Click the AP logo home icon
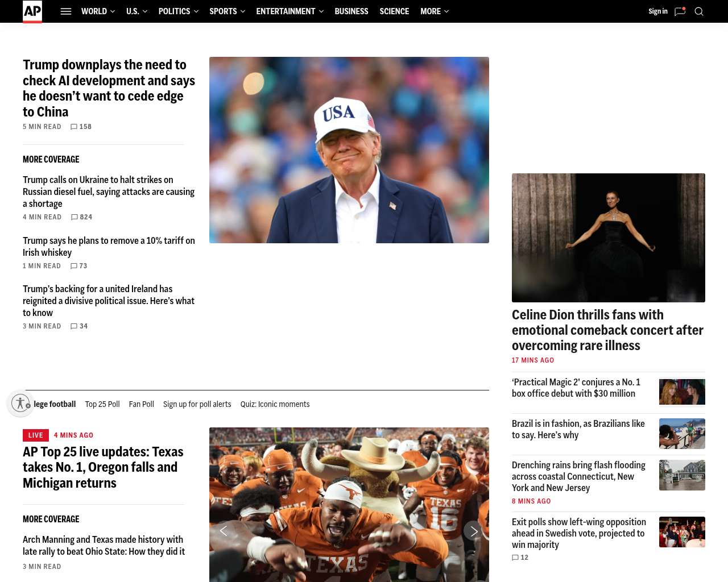This screenshot has height=582, width=728. click(x=32, y=11)
